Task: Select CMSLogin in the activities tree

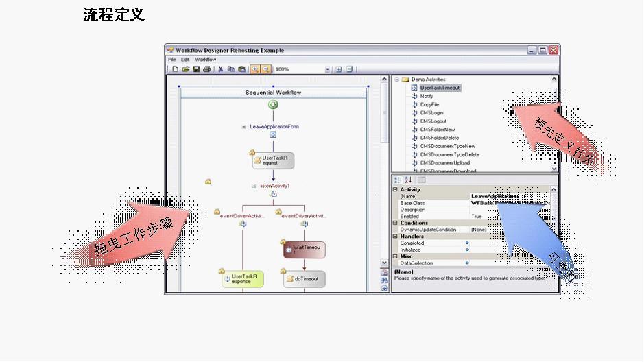Action: pyautogui.click(x=431, y=113)
